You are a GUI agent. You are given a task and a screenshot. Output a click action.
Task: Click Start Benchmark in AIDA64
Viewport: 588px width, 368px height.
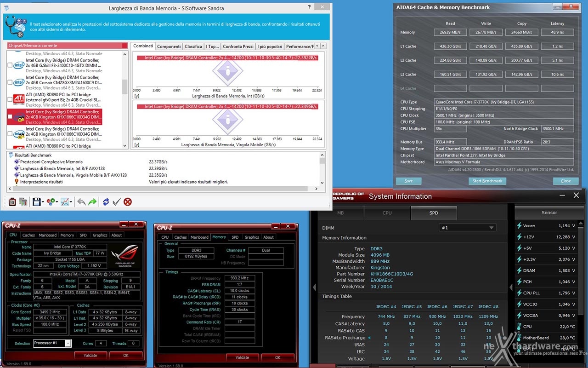click(x=487, y=181)
